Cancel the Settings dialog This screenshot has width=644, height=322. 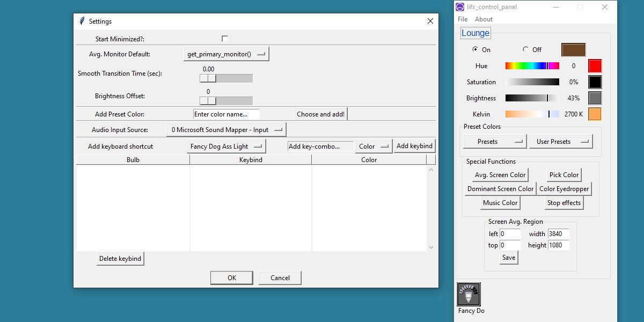pos(280,278)
